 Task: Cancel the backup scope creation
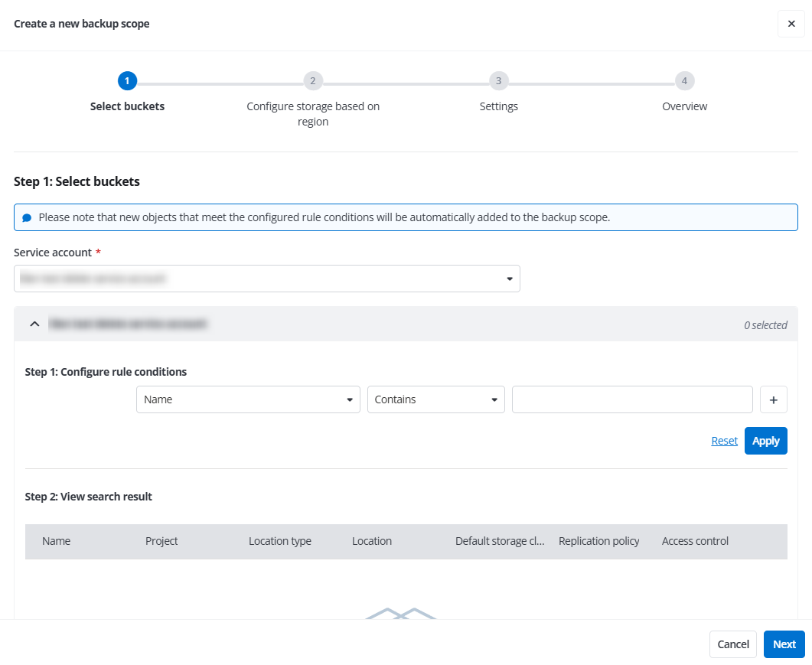732,644
